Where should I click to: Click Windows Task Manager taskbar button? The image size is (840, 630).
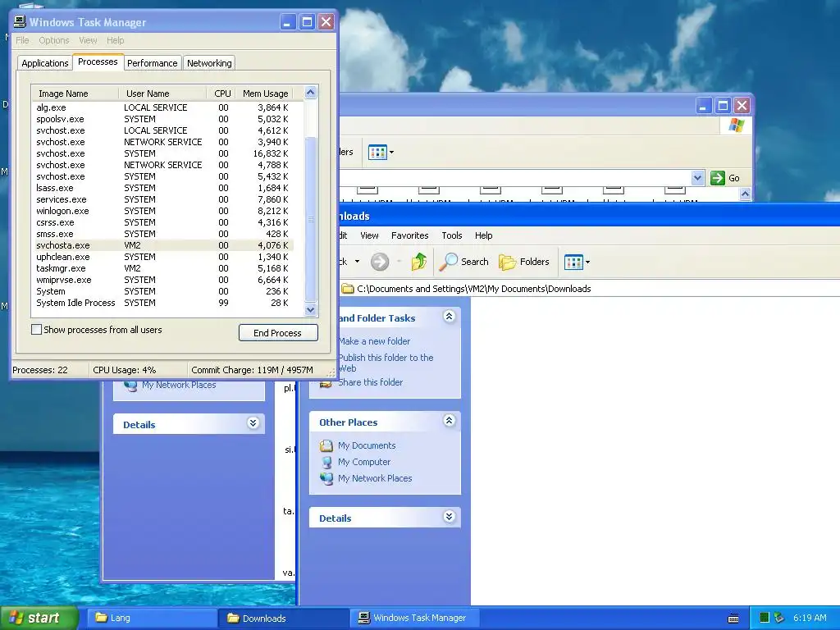pyautogui.click(x=415, y=618)
